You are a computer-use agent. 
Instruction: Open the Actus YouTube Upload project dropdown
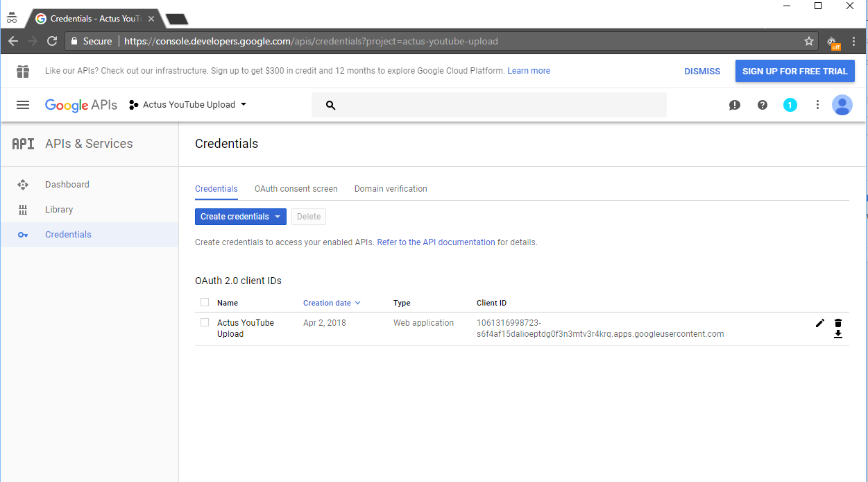tap(188, 105)
